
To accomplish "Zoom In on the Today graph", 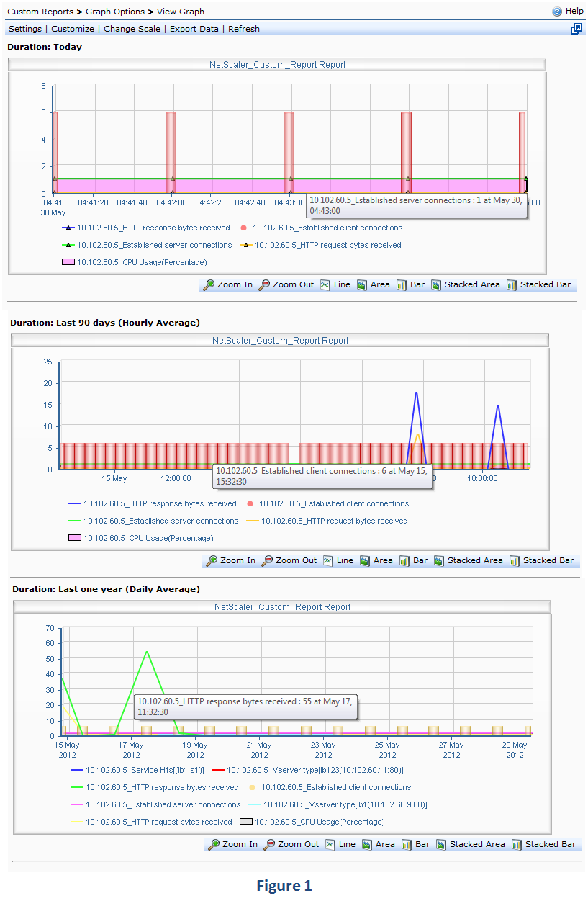I will pos(228,284).
